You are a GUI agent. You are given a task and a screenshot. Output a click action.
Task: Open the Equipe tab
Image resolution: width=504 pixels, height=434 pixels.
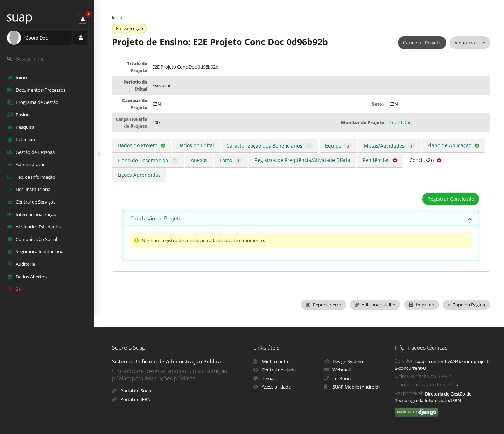coord(338,146)
